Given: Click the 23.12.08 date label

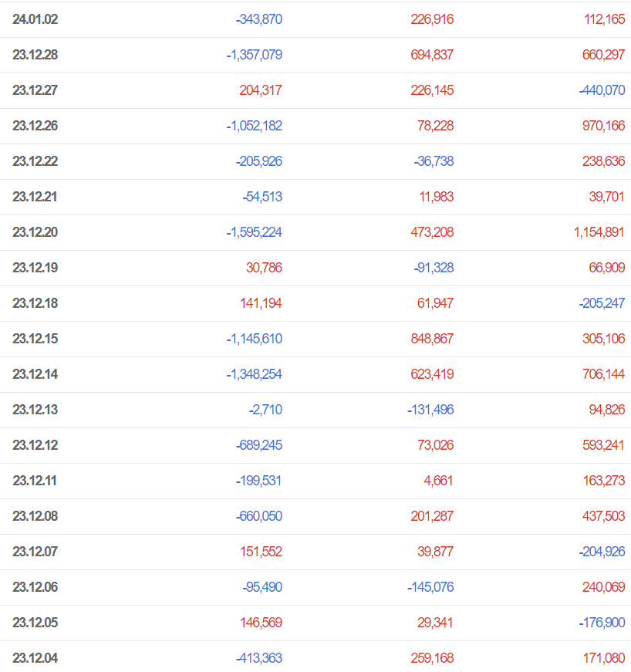Looking at the screenshot, I should pos(35,516).
